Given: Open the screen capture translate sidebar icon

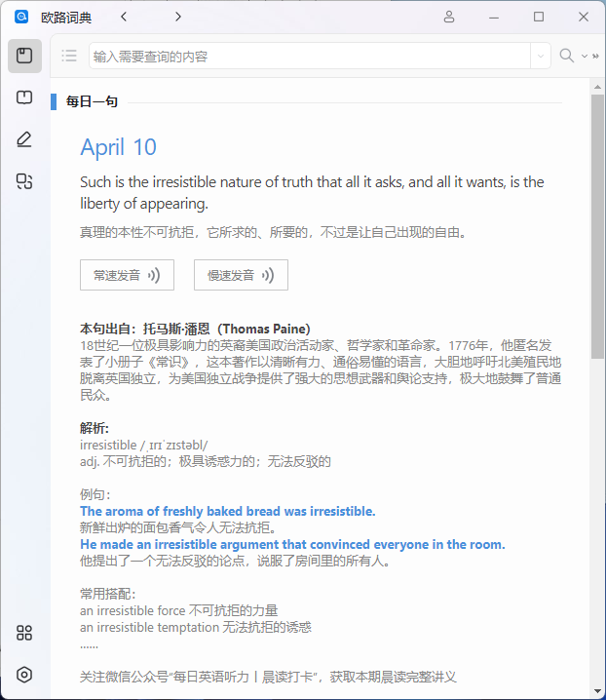Looking at the screenshot, I should (x=24, y=180).
